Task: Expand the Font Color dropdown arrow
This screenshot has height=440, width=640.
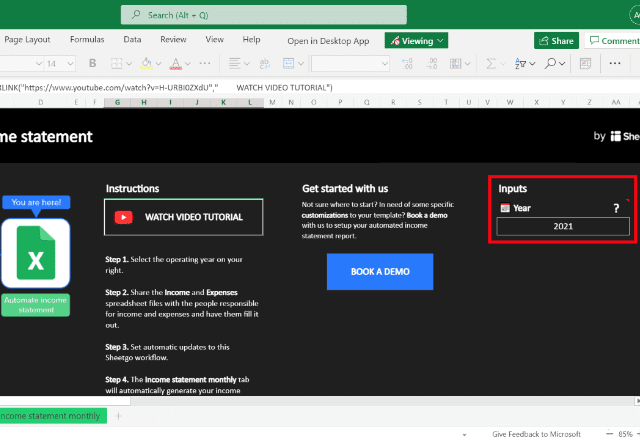Action: [188, 64]
